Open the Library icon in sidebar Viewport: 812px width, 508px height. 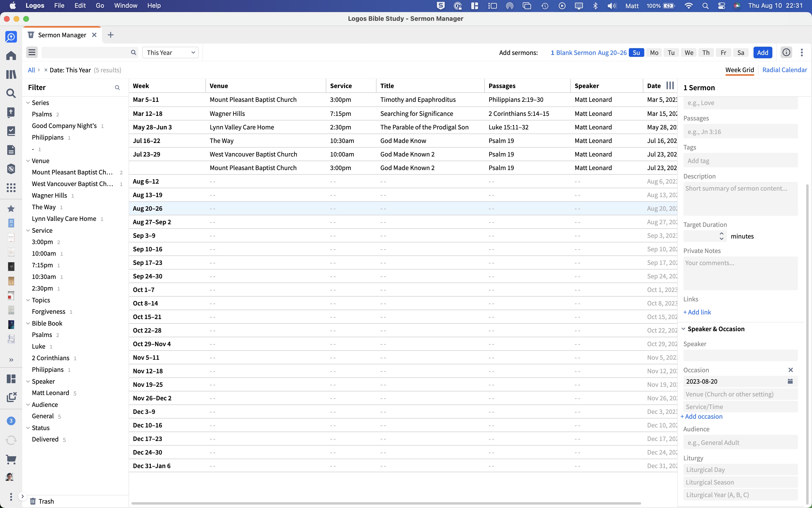[11, 74]
